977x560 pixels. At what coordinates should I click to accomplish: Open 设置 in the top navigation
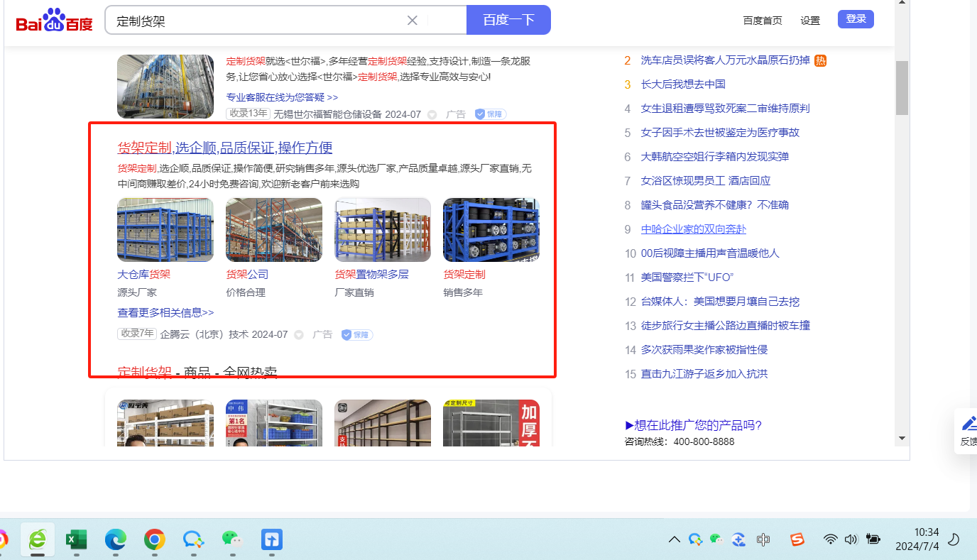[x=810, y=20]
